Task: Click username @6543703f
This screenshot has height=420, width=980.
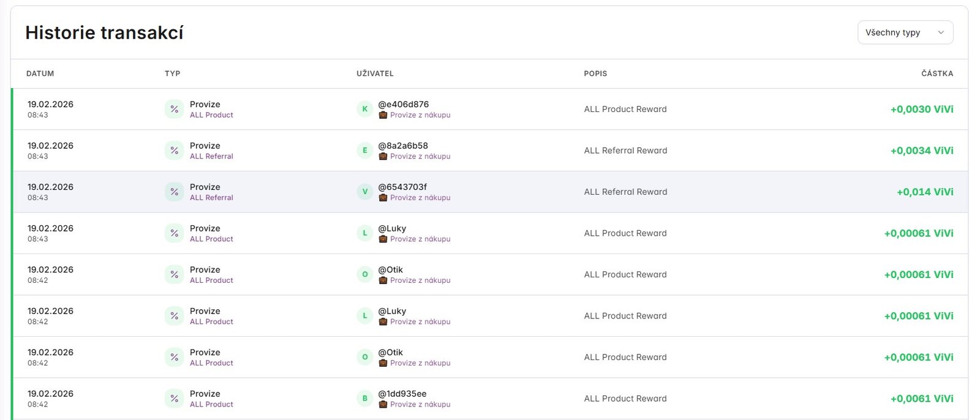Action: pyautogui.click(x=402, y=187)
